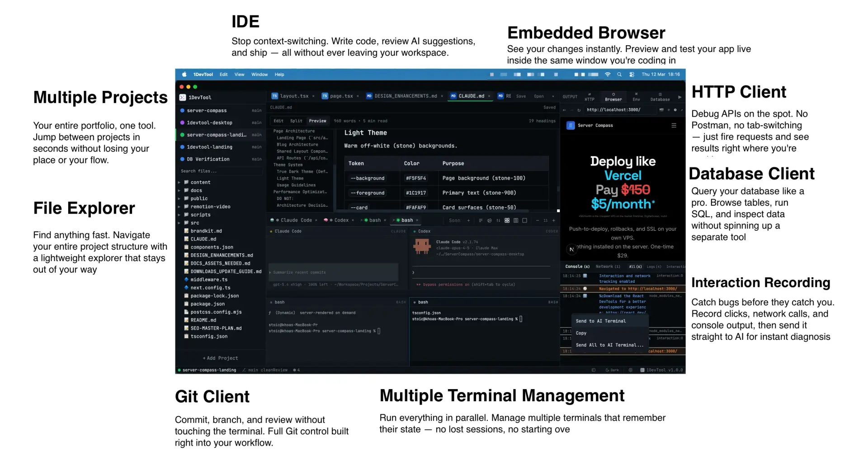Expand the Codex prompt chevron

tap(413, 272)
